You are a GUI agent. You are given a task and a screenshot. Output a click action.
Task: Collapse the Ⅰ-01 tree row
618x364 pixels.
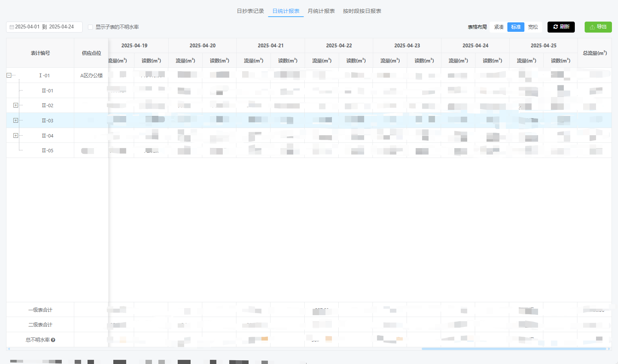tap(8, 75)
